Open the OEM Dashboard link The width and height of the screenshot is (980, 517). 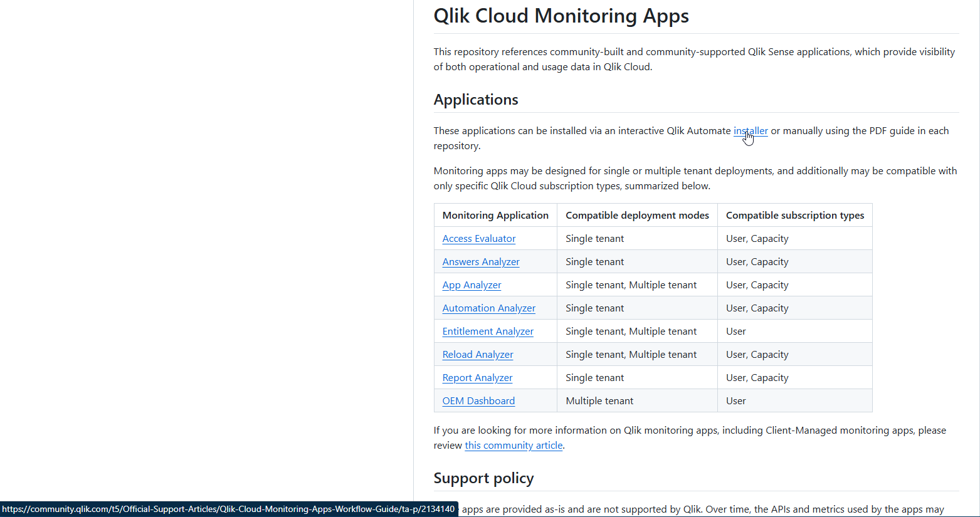[478, 401]
